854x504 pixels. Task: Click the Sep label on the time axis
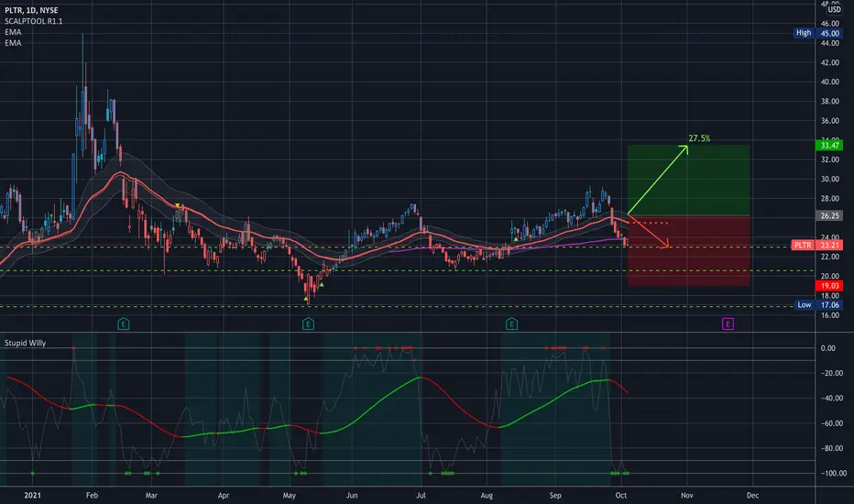[555, 495]
